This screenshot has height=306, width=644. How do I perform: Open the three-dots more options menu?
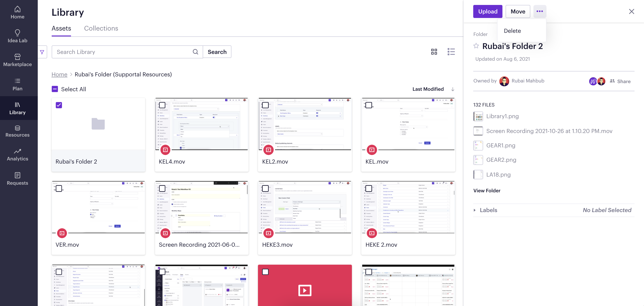(x=540, y=11)
